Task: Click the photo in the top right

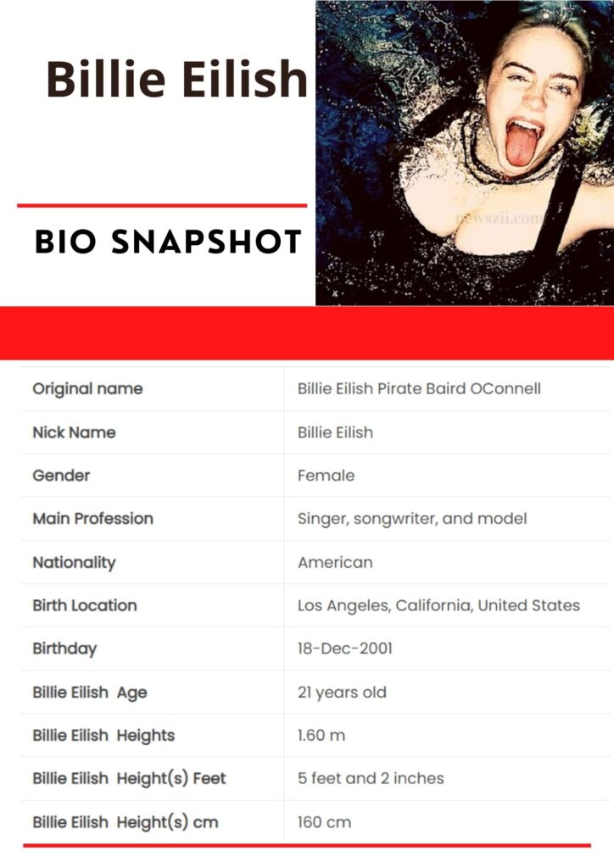Action: [x=465, y=153]
